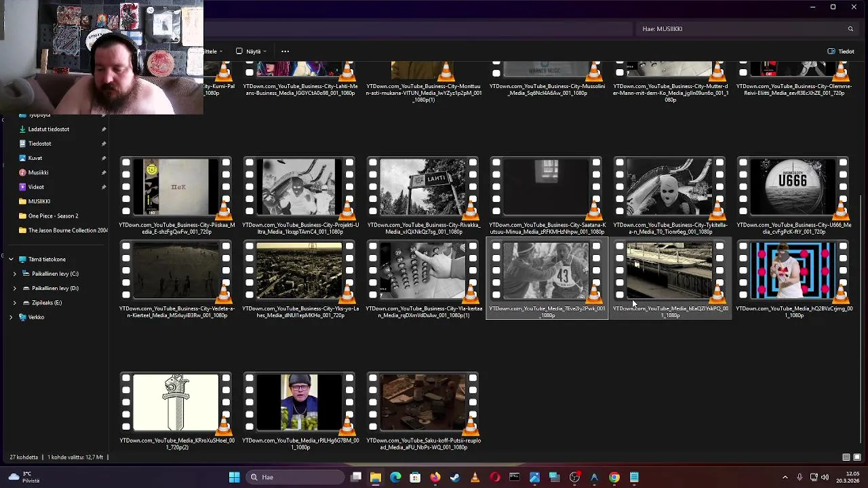Image resolution: width=868 pixels, height=488 pixels.
Task: Switch to large thumbnails view
Action: 857,457
